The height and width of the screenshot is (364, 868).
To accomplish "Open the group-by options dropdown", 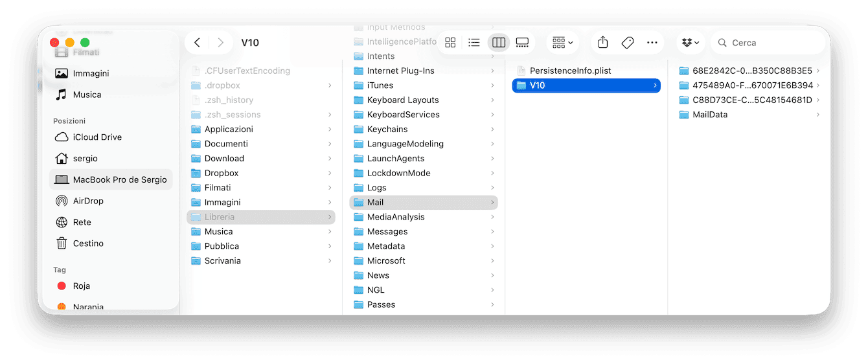I will [562, 43].
